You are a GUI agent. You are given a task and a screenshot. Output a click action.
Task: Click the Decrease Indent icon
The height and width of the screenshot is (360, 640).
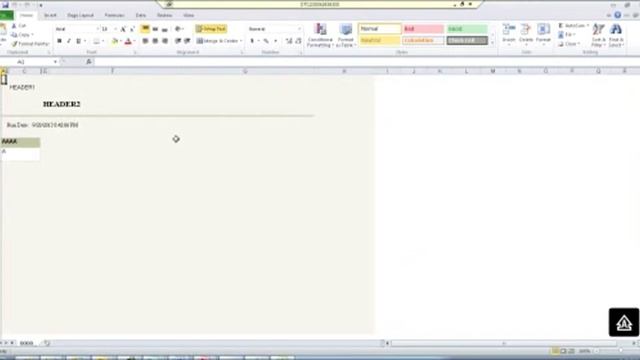tap(178, 41)
